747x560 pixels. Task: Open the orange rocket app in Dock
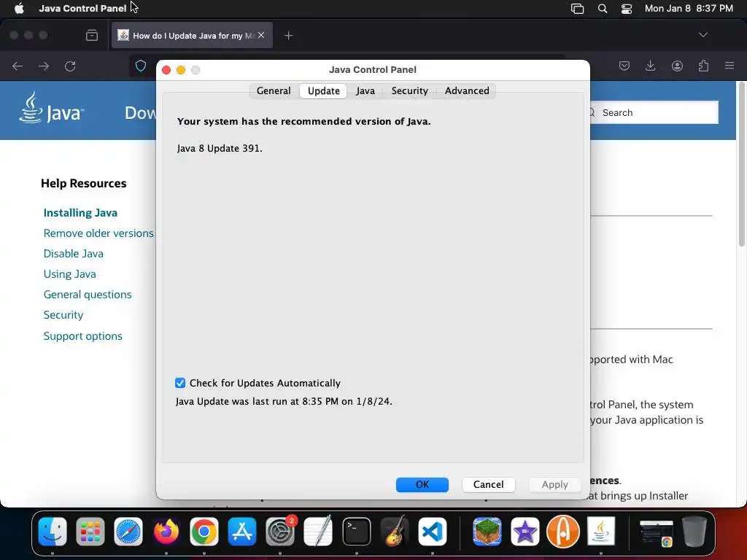562,531
